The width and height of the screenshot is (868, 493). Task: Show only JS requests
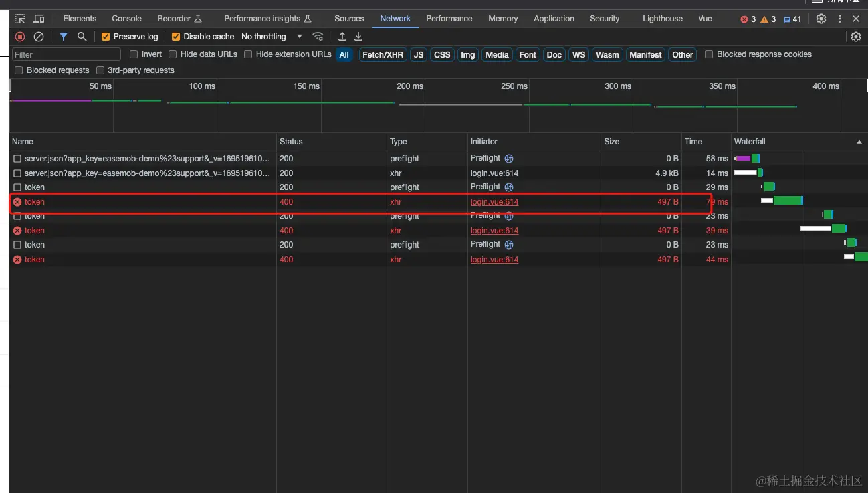coord(419,55)
